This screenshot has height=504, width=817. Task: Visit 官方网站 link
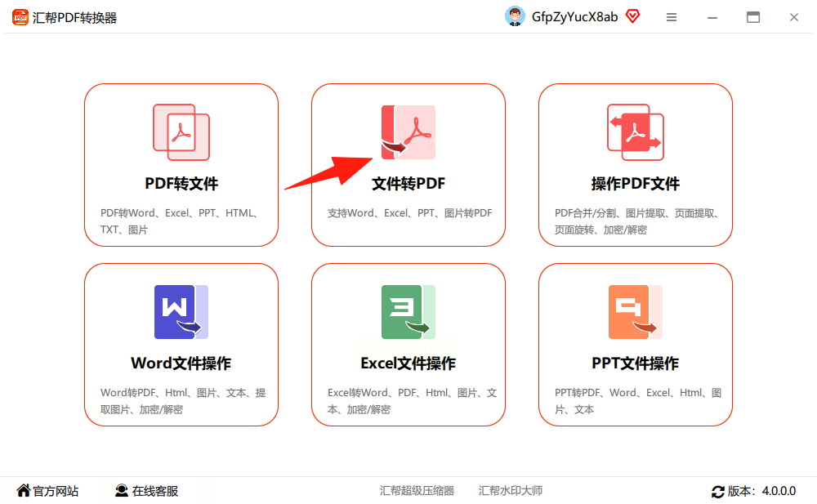tap(47, 491)
